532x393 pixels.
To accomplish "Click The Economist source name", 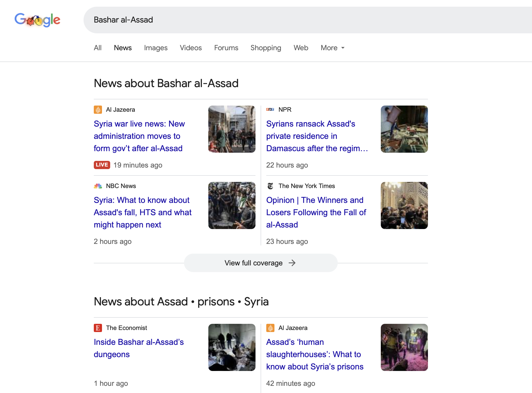I will pos(127,328).
